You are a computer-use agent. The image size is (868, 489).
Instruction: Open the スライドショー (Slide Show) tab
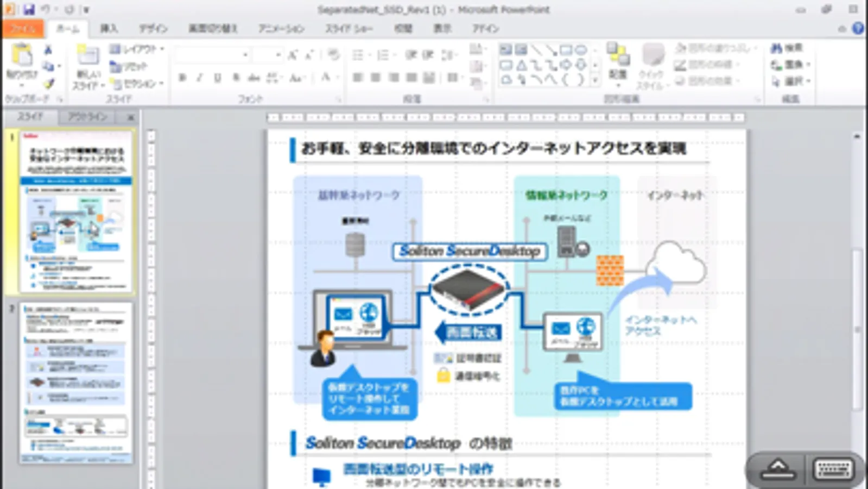[349, 28]
